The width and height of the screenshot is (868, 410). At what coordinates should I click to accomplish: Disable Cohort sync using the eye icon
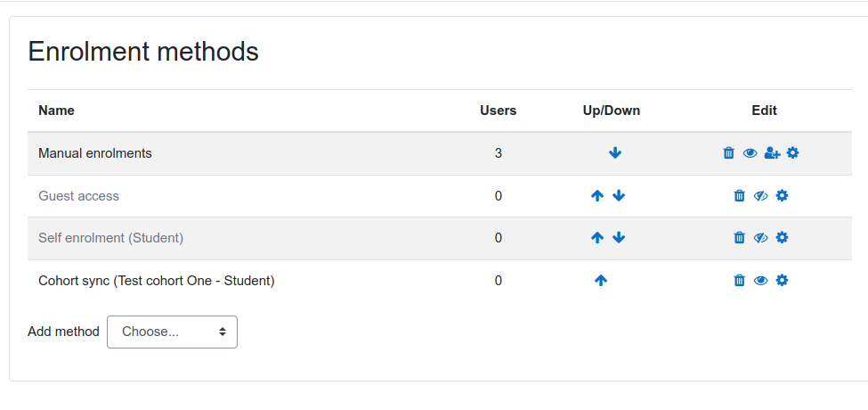coord(760,281)
